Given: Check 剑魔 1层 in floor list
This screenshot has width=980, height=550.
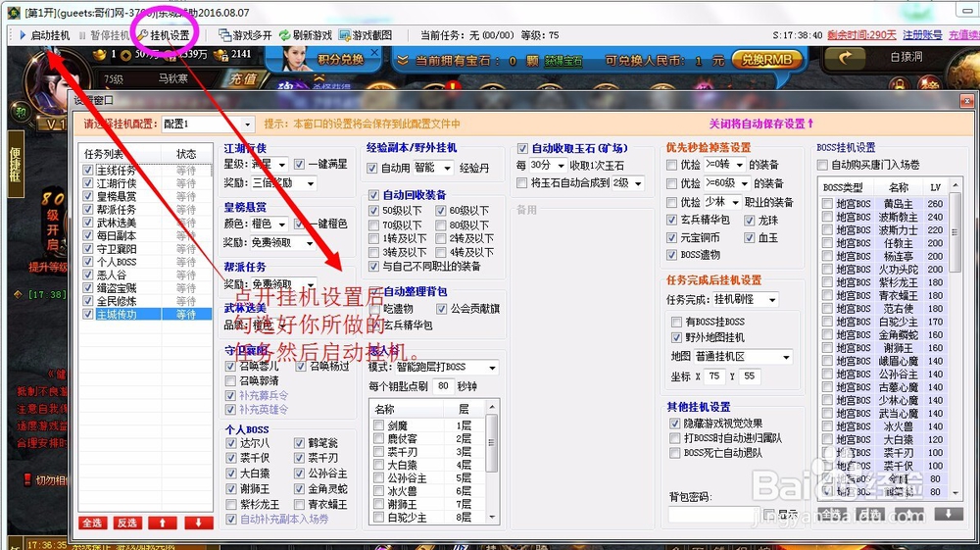Looking at the screenshot, I should click(x=378, y=425).
